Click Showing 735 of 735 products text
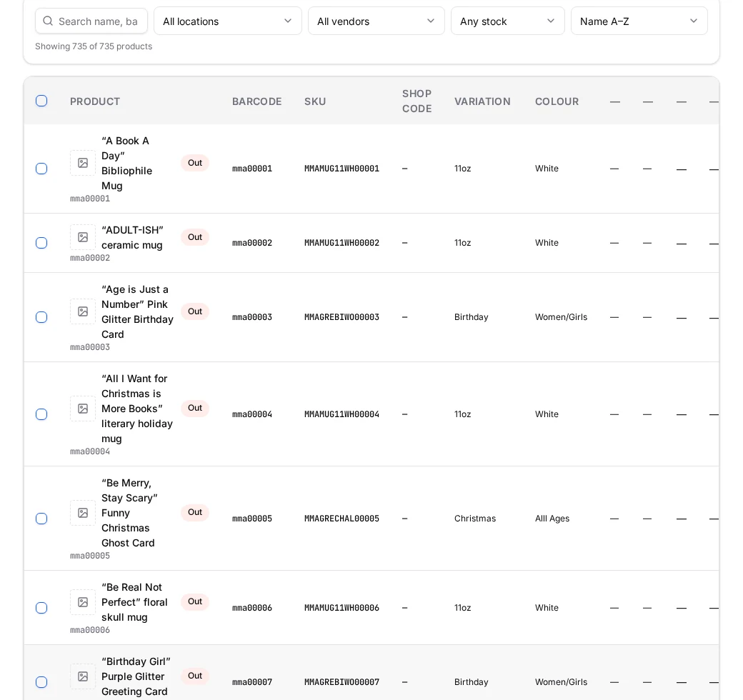The width and height of the screenshot is (743, 700). click(x=94, y=46)
